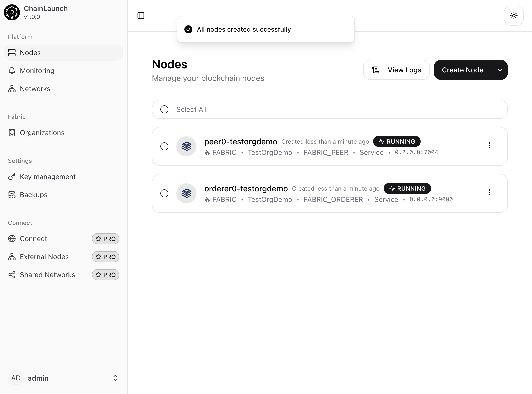Viewport: 532px width, 394px height.
Task: Click the View Logs button
Action: point(396,70)
